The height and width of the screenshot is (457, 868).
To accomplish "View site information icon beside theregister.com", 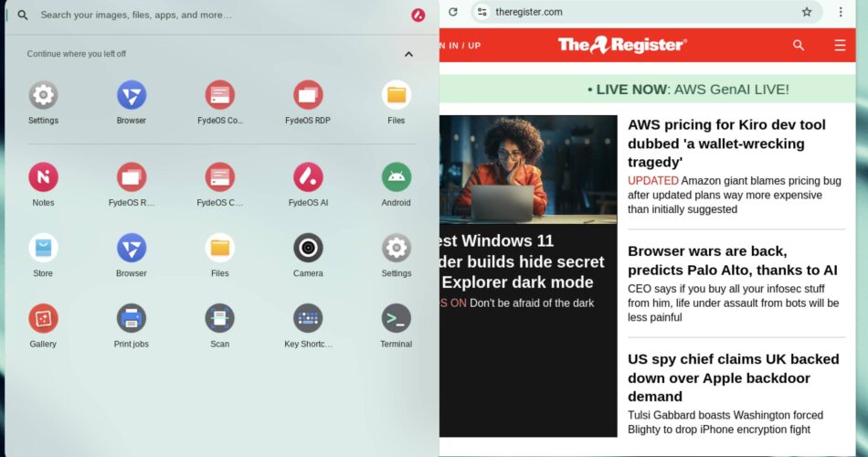I will click(x=482, y=12).
